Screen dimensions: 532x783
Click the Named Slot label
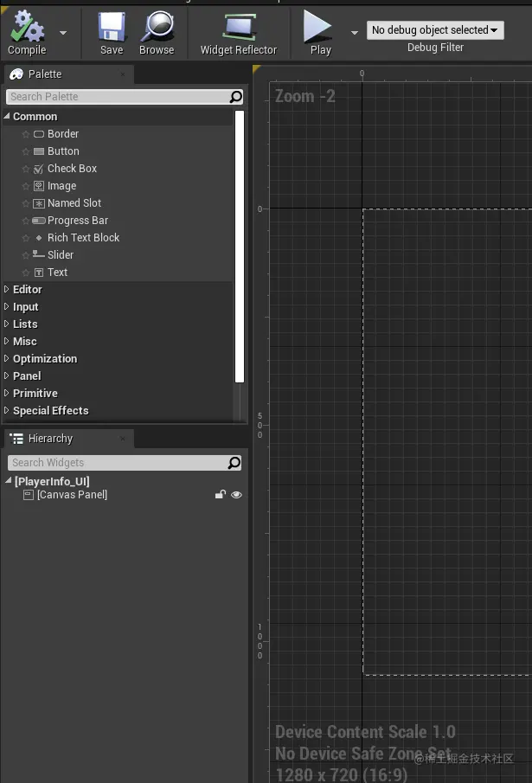pos(74,203)
